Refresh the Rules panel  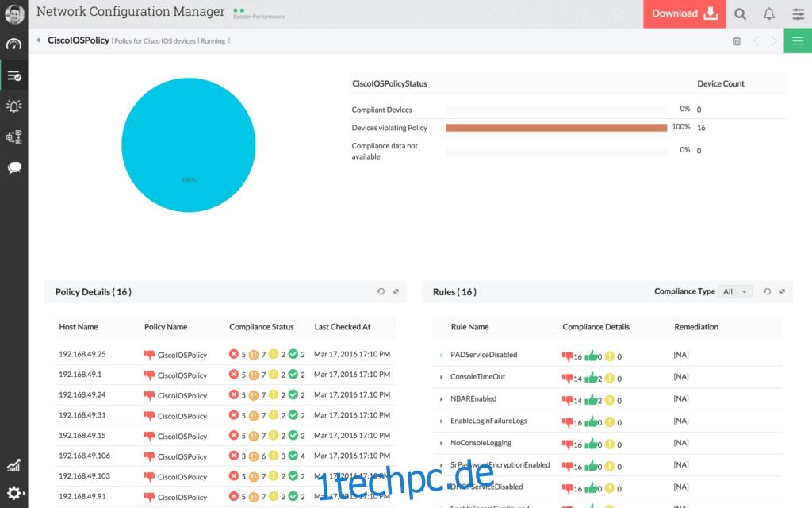(x=767, y=292)
